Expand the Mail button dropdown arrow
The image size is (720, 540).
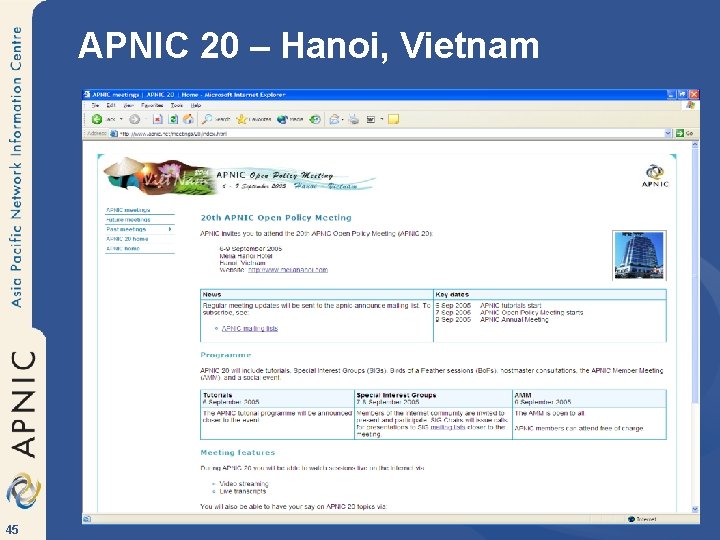point(343,120)
